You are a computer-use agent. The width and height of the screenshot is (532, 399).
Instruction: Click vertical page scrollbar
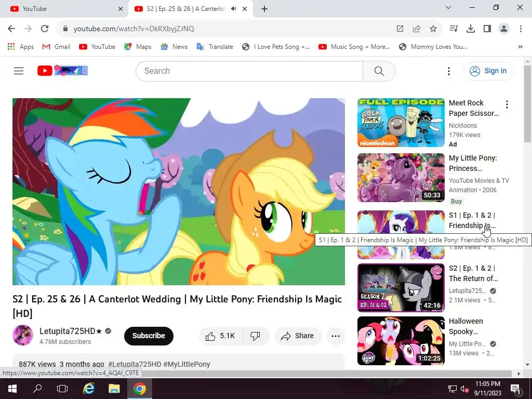(527, 103)
